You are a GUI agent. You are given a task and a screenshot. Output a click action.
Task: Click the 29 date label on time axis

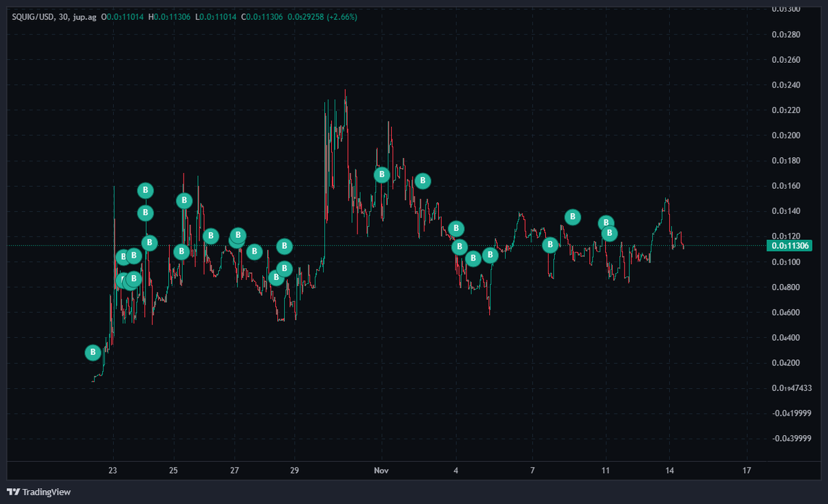295,471
